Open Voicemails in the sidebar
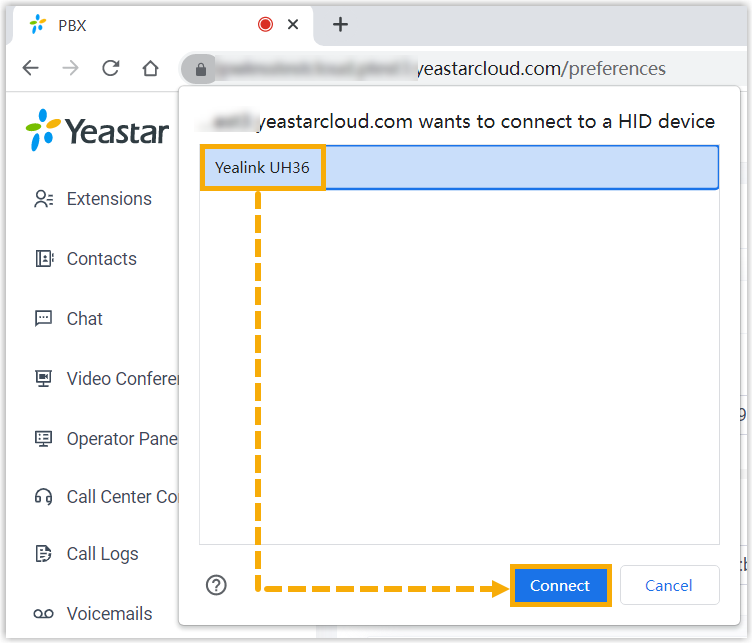 pyautogui.click(x=109, y=614)
